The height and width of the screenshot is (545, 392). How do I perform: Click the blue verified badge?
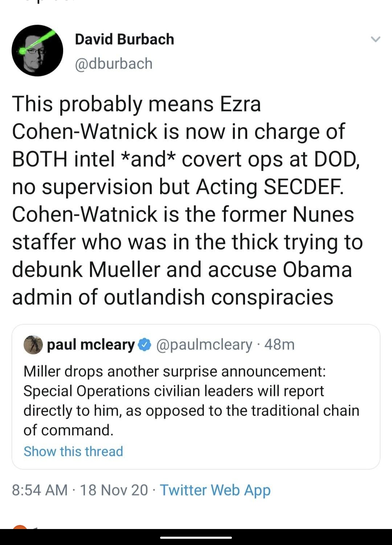(145, 344)
